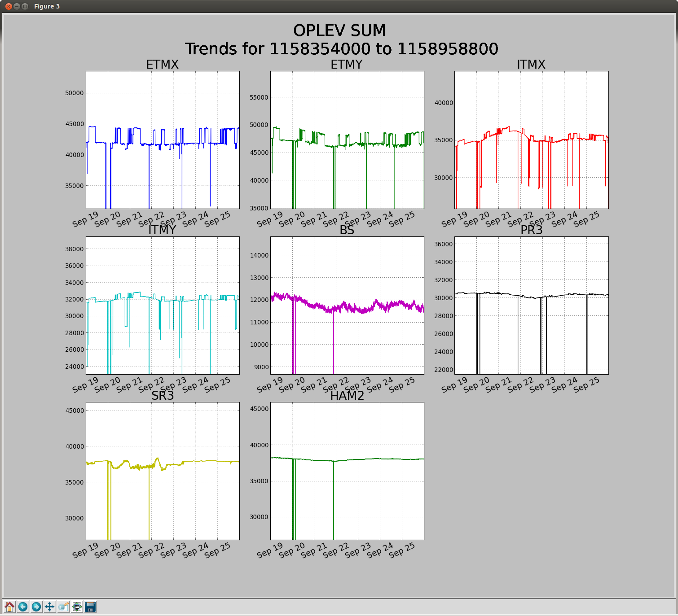The width and height of the screenshot is (678, 616).
Task: Click the 55000 tick label on ETMY
Action: (x=259, y=97)
